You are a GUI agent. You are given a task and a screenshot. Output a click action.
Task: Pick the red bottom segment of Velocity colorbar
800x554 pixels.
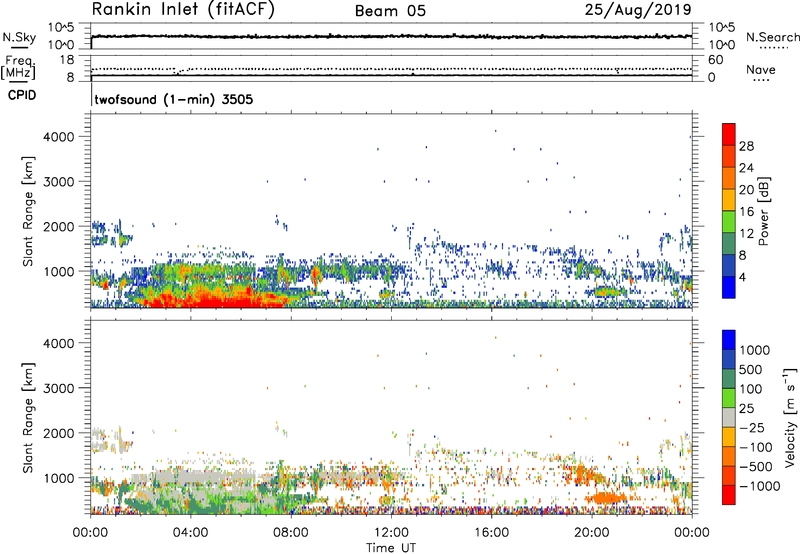729,495
